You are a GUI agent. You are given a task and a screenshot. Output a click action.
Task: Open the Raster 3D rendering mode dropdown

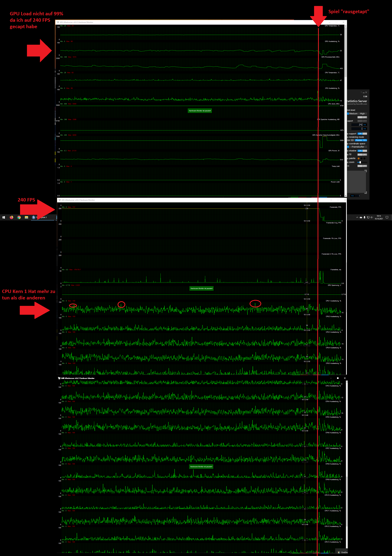pyautogui.click(x=361, y=140)
